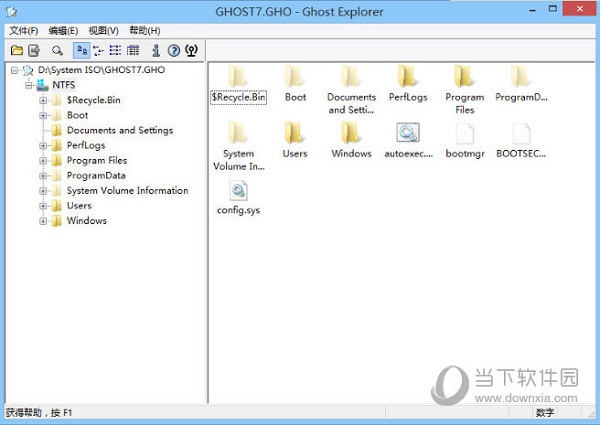Open the 文件(F) menu
This screenshot has width=600, height=425.
(24, 31)
